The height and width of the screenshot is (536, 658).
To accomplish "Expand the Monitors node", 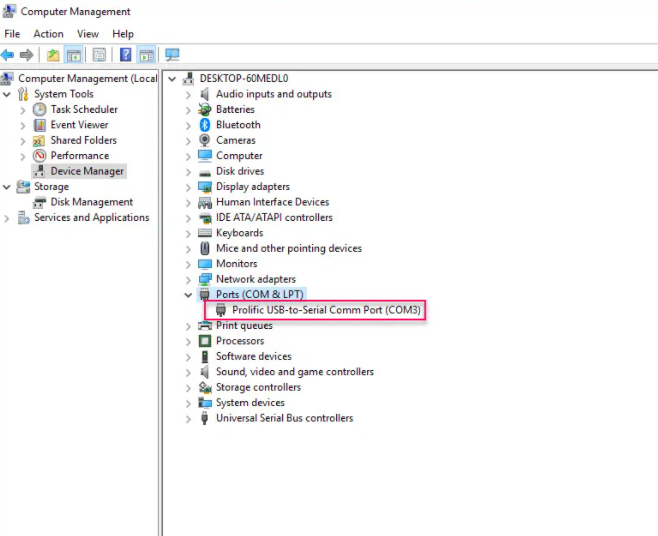I will 188,265.
